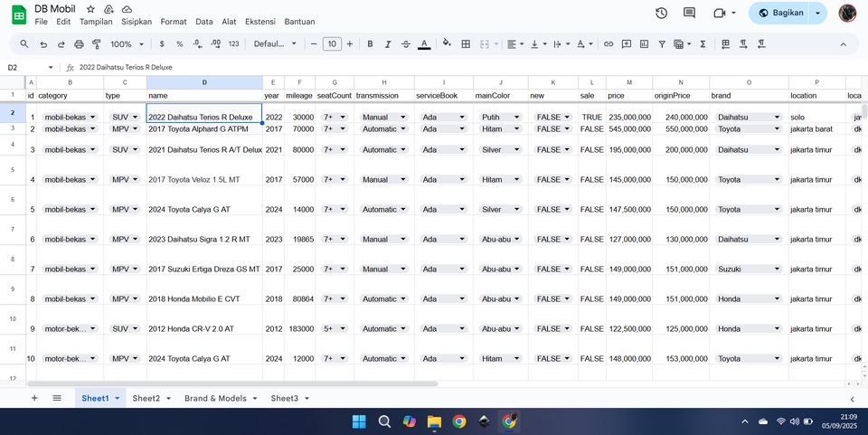The height and width of the screenshot is (435, 868).
Task: Insert a chart
Action: pos(644,44)
